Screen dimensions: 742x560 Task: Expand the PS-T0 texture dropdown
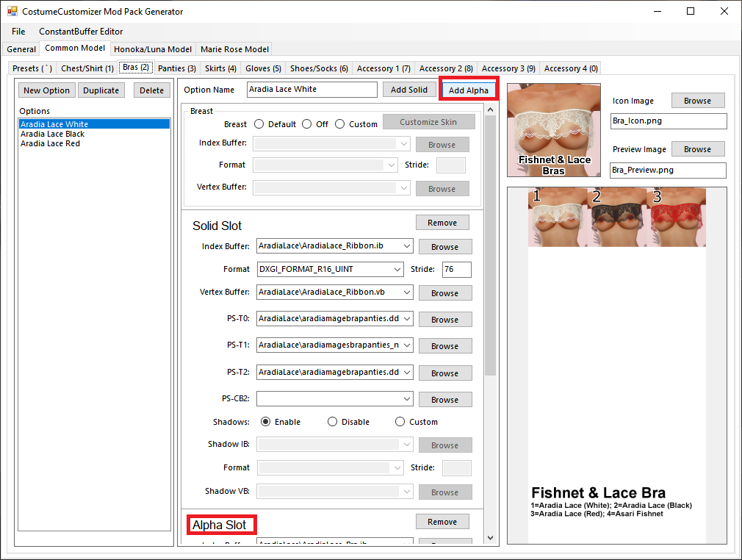click(407, 319)
